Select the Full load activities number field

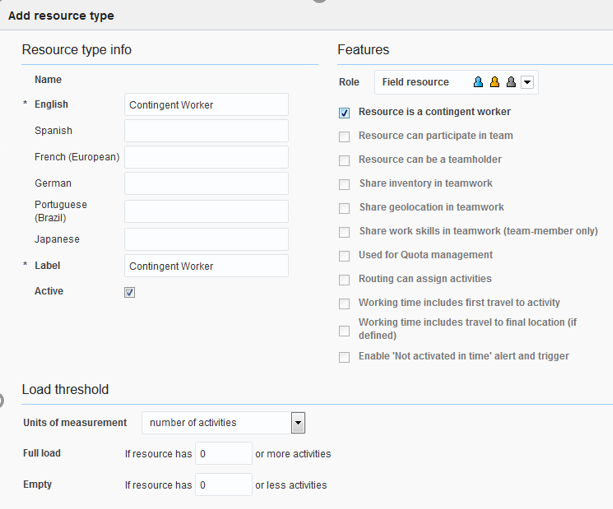223,454
